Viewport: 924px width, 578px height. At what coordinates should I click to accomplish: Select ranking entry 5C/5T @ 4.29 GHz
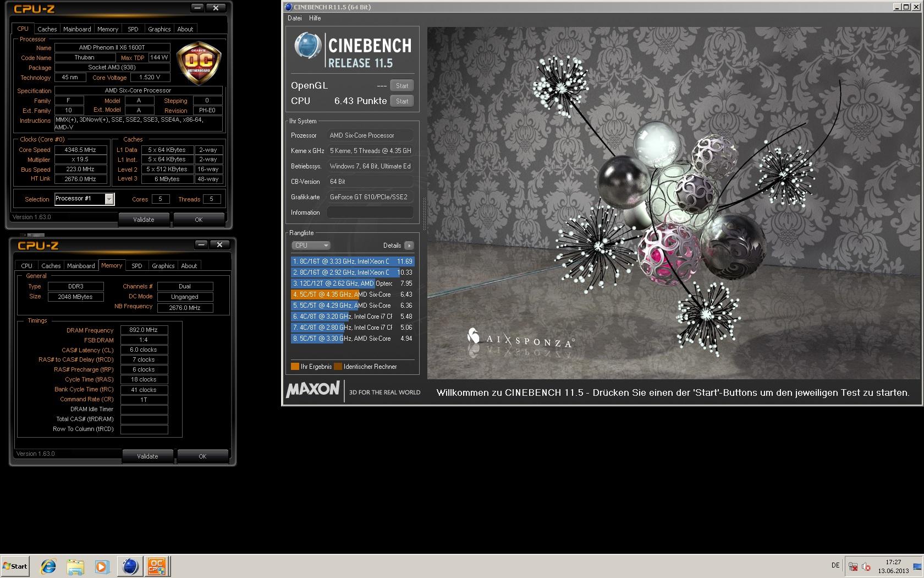tap(353, 306)
